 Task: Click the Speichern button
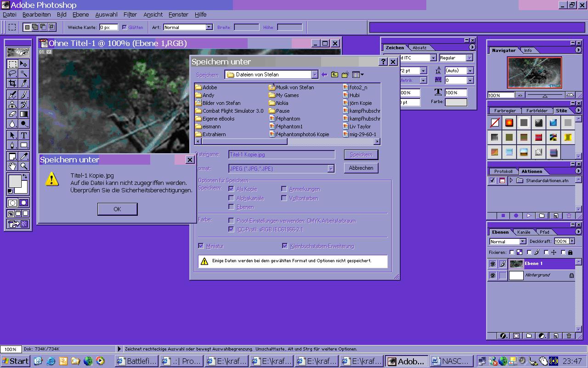point(361,155)
